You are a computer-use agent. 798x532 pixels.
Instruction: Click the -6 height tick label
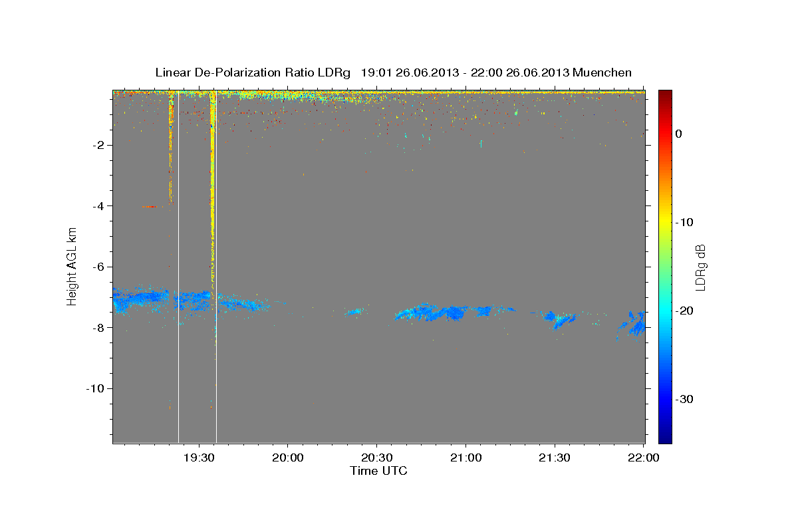99,267
